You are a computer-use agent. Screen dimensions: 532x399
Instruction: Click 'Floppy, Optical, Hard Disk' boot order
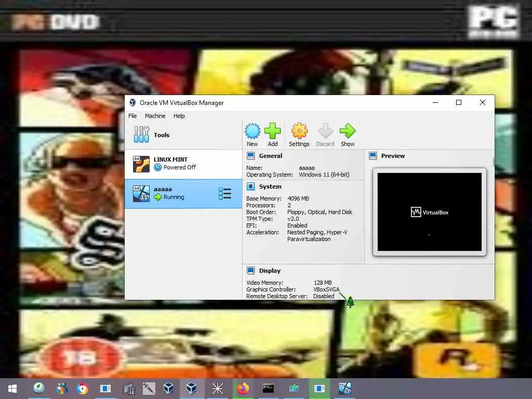point(320,212)
